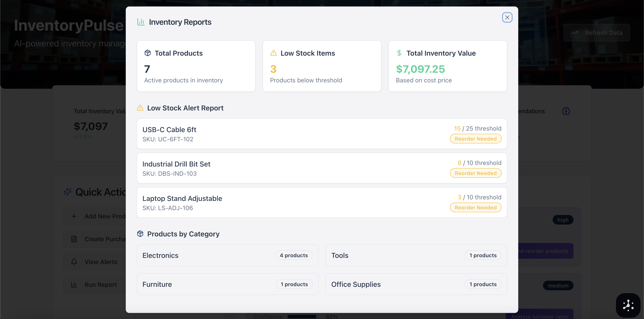Select the Furniture category card
This screenshot has height=319, width=644.
point(227,284)
